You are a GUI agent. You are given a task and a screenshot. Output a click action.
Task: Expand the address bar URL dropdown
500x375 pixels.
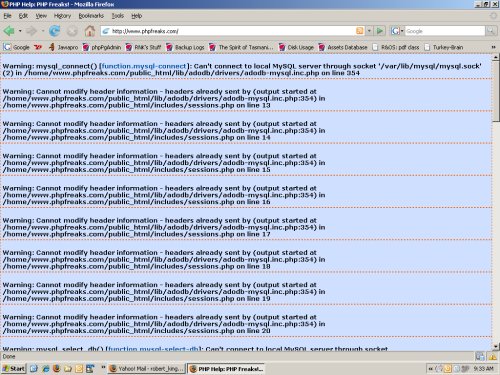coord(369,31)
